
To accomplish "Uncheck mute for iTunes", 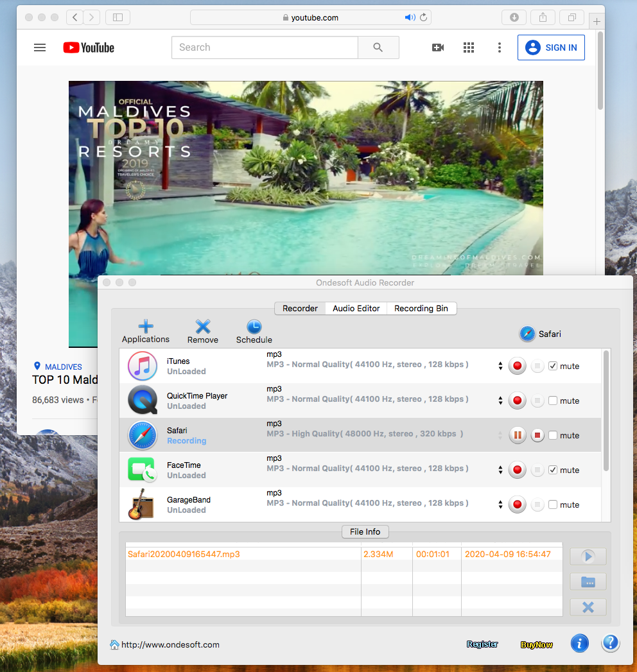I will pos(553,366).
